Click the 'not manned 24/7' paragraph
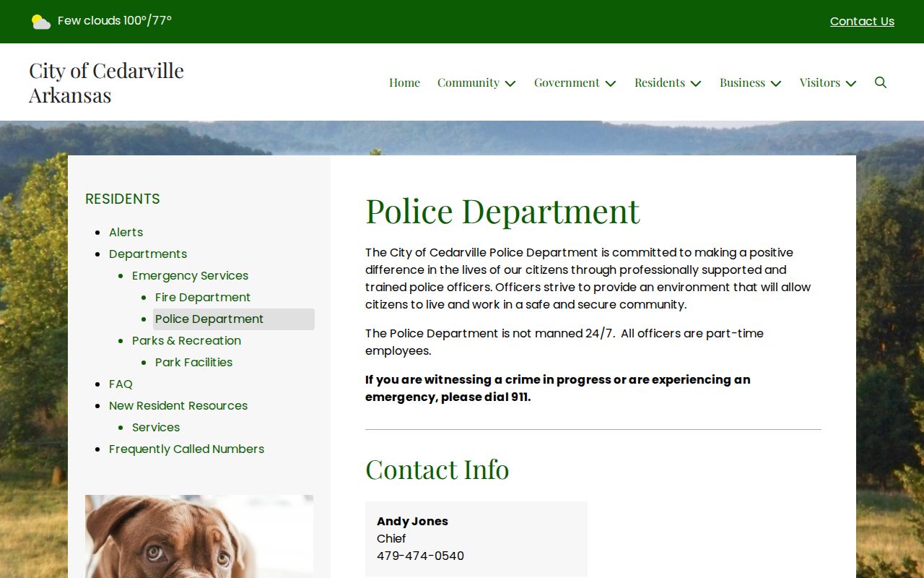The image size is (924, 578). pos(565,342)
